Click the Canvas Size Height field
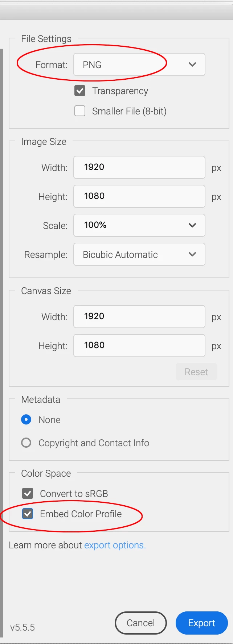Viewport: 233px width, 644px height. point(139,346)
